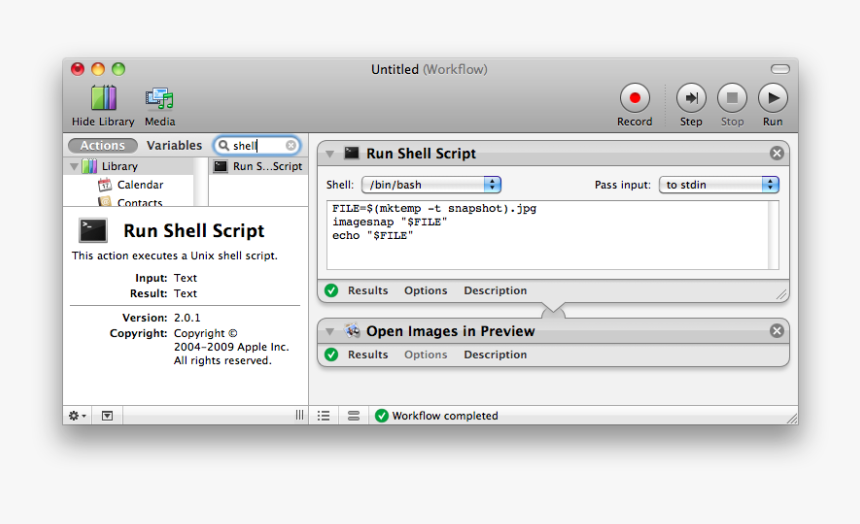The image size is (860, 524).
Task: Click Run Shell Script green success checkmark
Action: tap(331, 290)
